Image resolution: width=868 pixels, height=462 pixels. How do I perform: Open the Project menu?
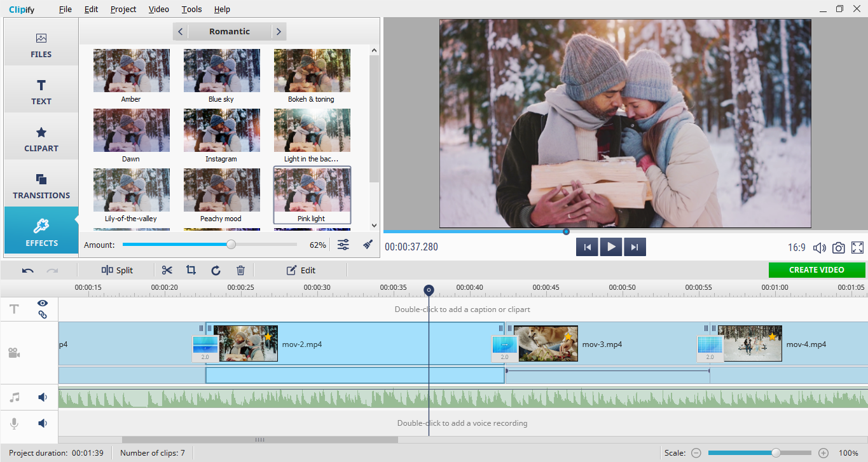point(123,9)
